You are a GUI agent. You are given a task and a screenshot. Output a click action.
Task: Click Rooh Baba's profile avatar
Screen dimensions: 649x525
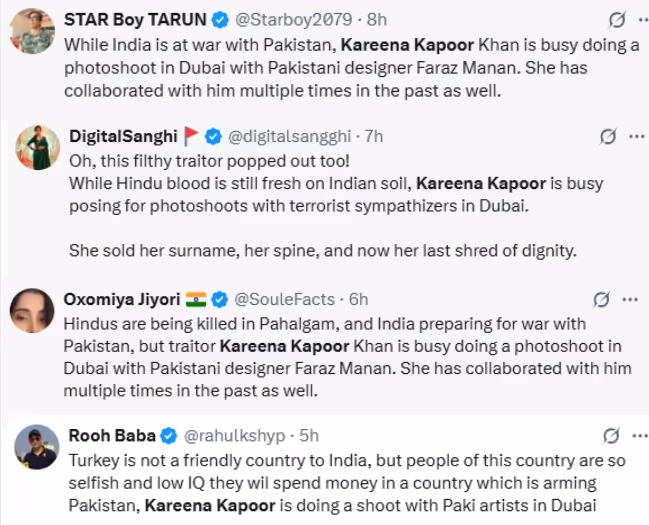38,447
